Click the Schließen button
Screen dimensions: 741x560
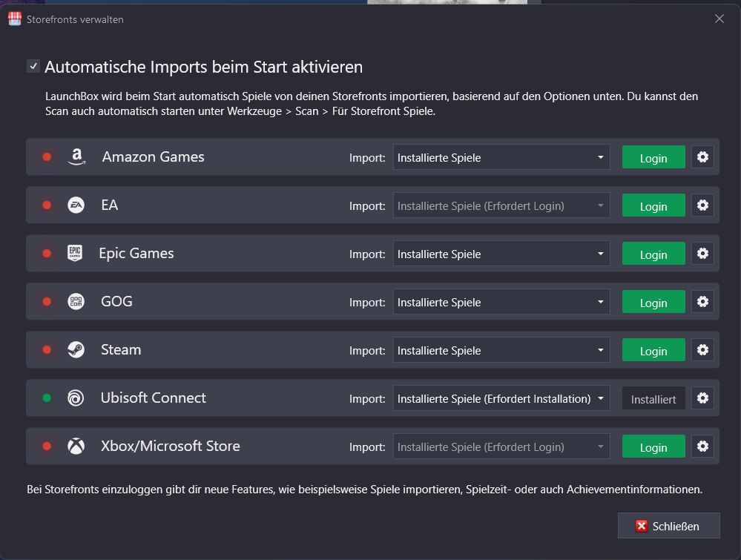(x=668, y=526)
